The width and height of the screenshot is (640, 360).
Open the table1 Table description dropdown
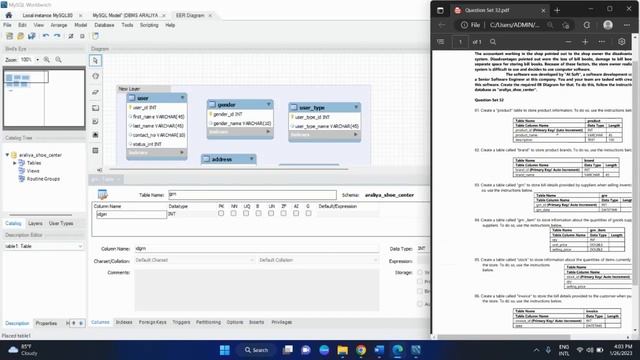44,246
